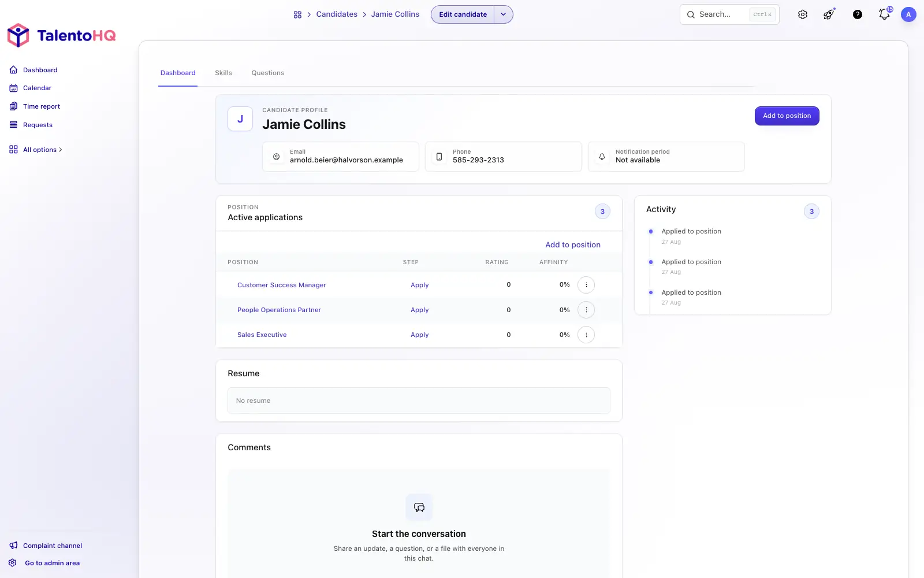The width and height of the screenshot is (924, 578).
Task: Click the candidate J avatar
Action: [240, 119]
